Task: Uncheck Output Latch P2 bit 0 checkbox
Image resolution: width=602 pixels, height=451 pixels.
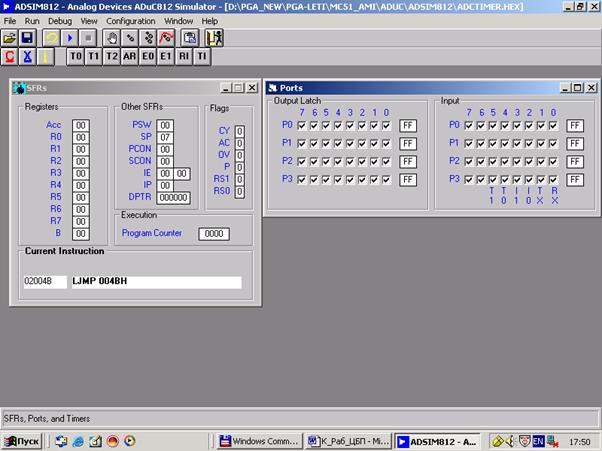Action: coord(386,161)
